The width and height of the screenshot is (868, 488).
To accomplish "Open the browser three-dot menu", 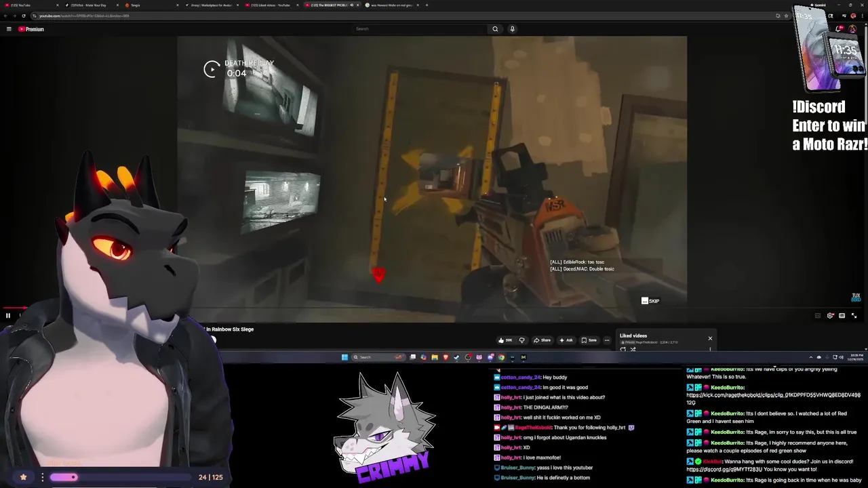I will click(x=863, y=16).
